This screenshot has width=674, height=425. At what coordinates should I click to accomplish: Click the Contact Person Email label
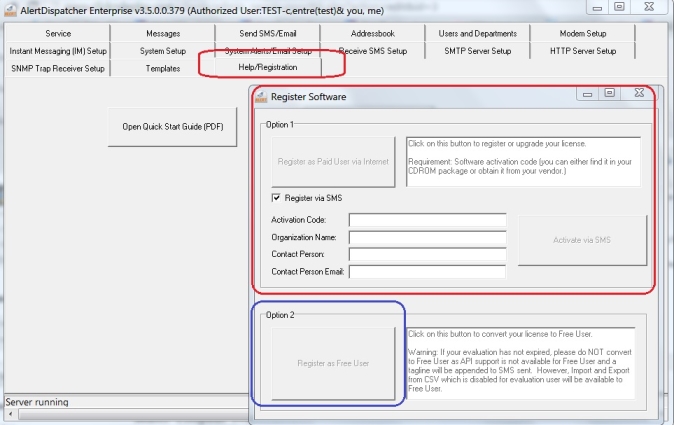point(307,272)
